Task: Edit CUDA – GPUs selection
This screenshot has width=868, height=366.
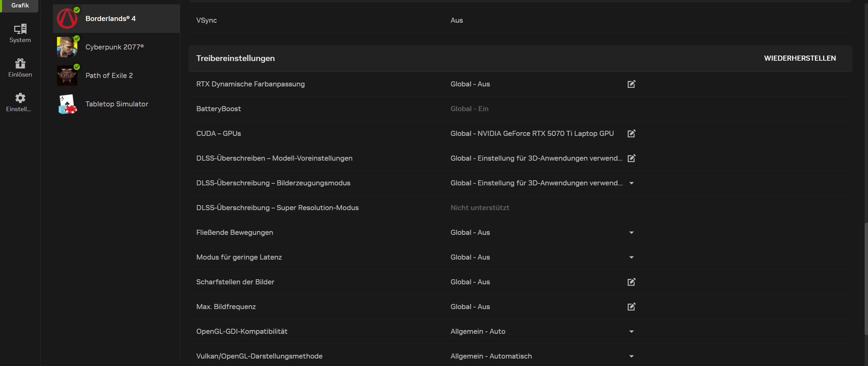Action: [631, 134]
